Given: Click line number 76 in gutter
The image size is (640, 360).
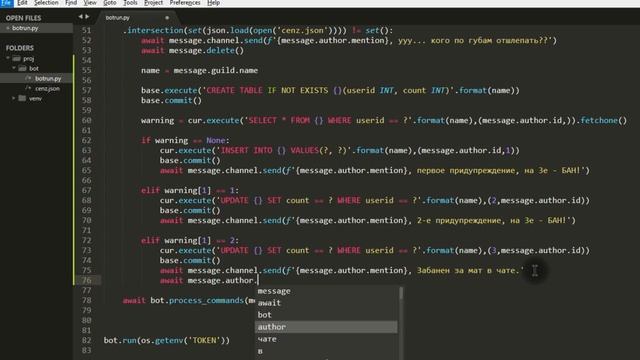Looking at the screenshot, I should (x=86, y=280).
